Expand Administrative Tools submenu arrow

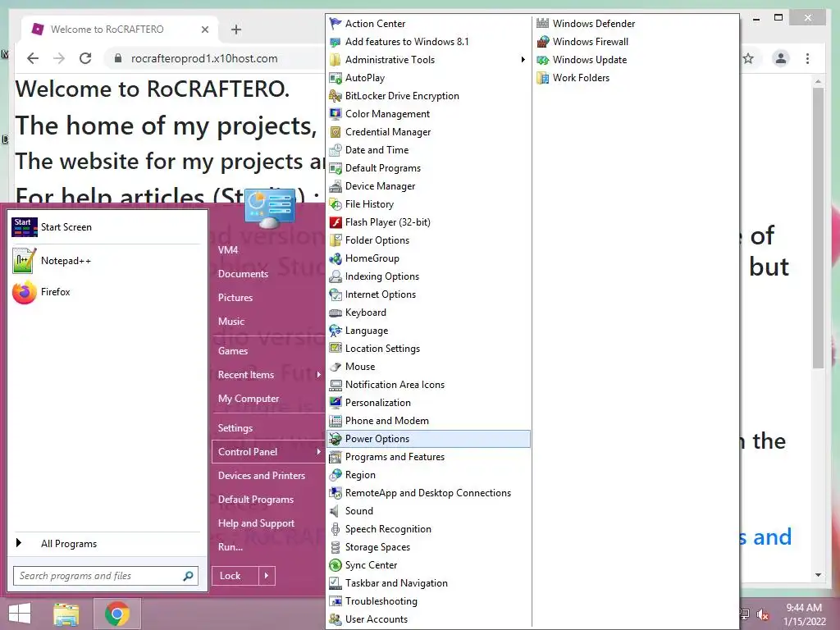tap(523, 59)
